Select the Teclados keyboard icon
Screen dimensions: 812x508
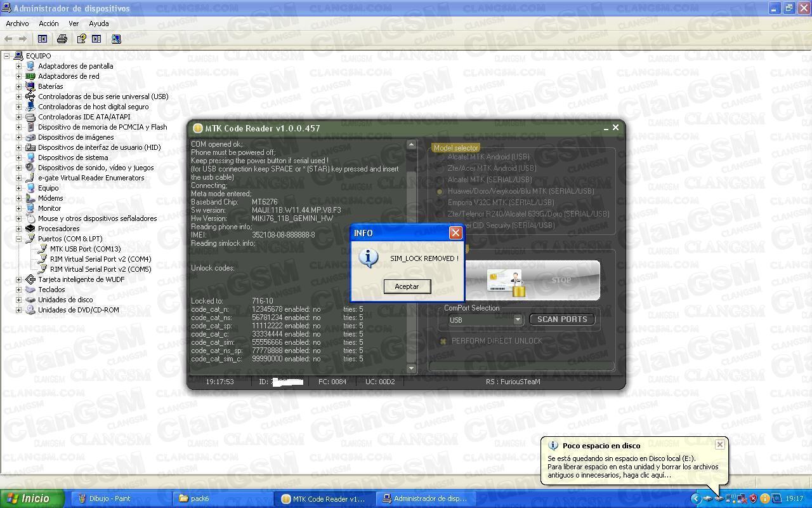point(30,290)
